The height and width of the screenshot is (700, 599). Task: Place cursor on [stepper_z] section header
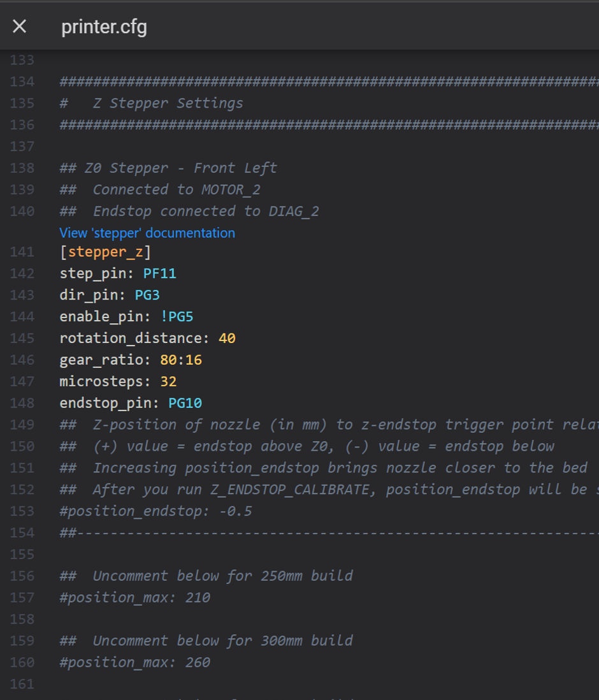point(106,252)
